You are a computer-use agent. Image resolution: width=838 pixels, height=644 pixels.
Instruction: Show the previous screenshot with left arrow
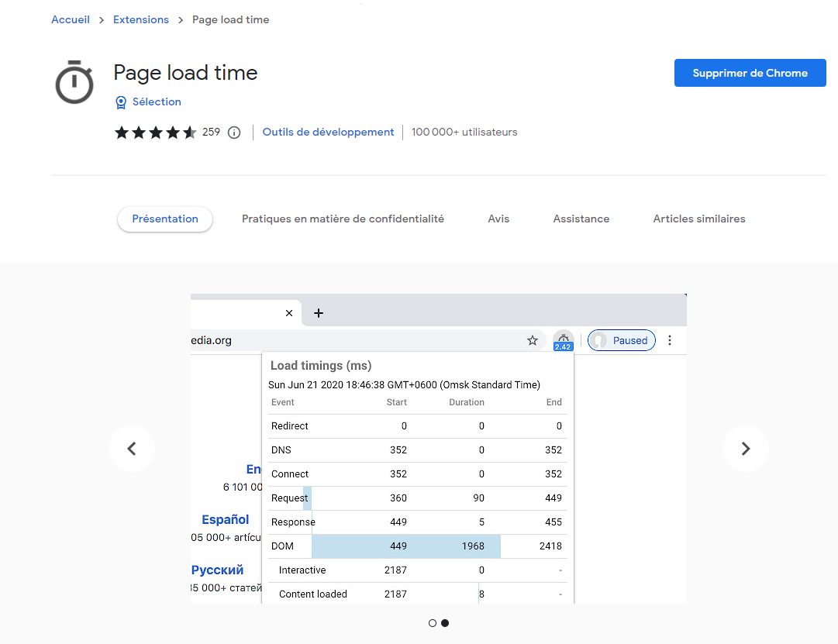pos(132,449)
